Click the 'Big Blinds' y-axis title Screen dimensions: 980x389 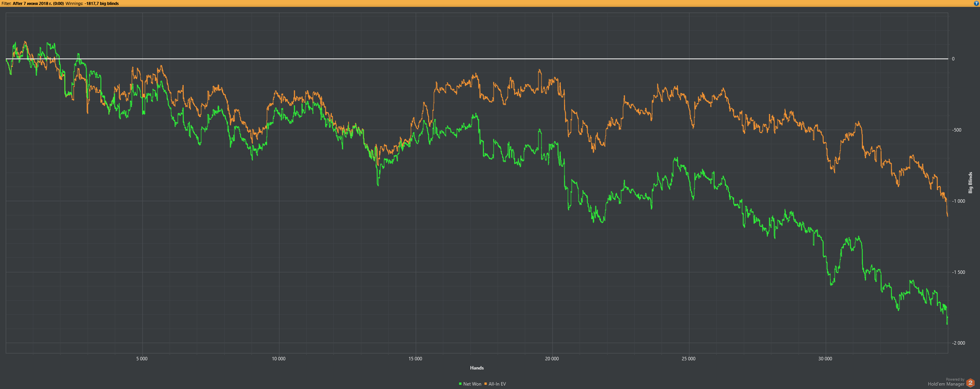coord(970,182)
